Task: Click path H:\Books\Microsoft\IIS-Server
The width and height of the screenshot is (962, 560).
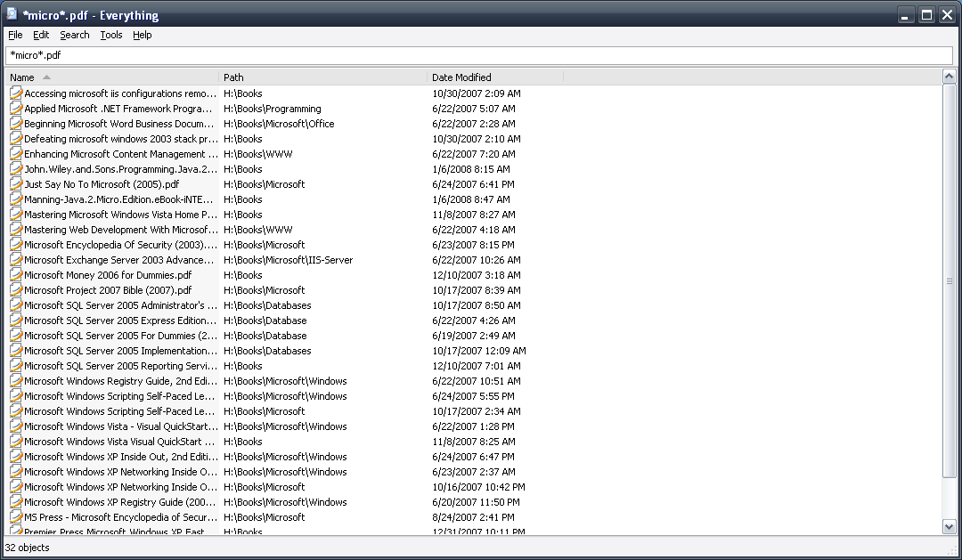Action: pyautogui.click(x=289, y=259)
